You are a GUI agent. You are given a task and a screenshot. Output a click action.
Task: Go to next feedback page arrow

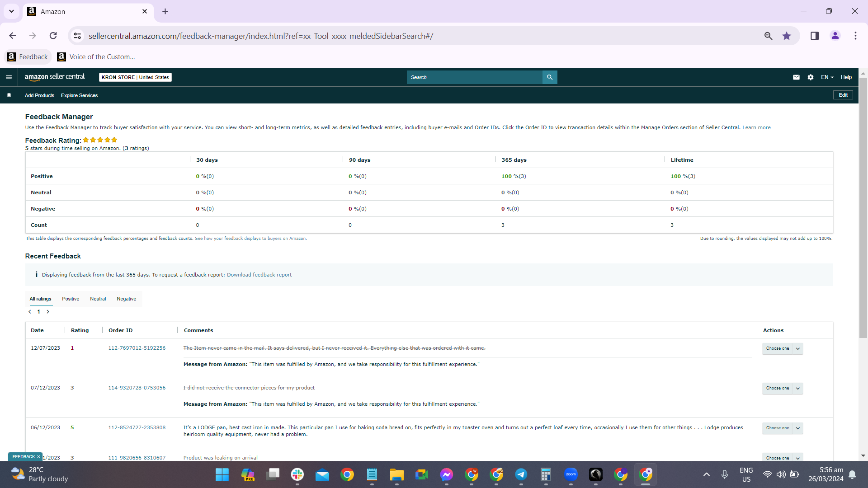(48, 312)
